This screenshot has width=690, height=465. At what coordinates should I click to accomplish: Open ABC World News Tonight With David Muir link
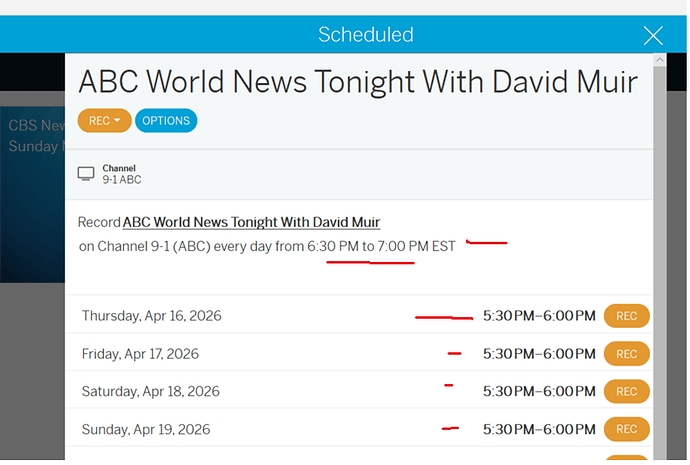click(251, 222)
